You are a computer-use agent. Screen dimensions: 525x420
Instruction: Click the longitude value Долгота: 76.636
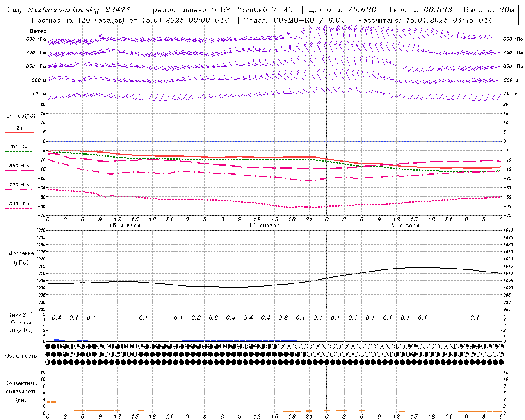click(342, 10)
